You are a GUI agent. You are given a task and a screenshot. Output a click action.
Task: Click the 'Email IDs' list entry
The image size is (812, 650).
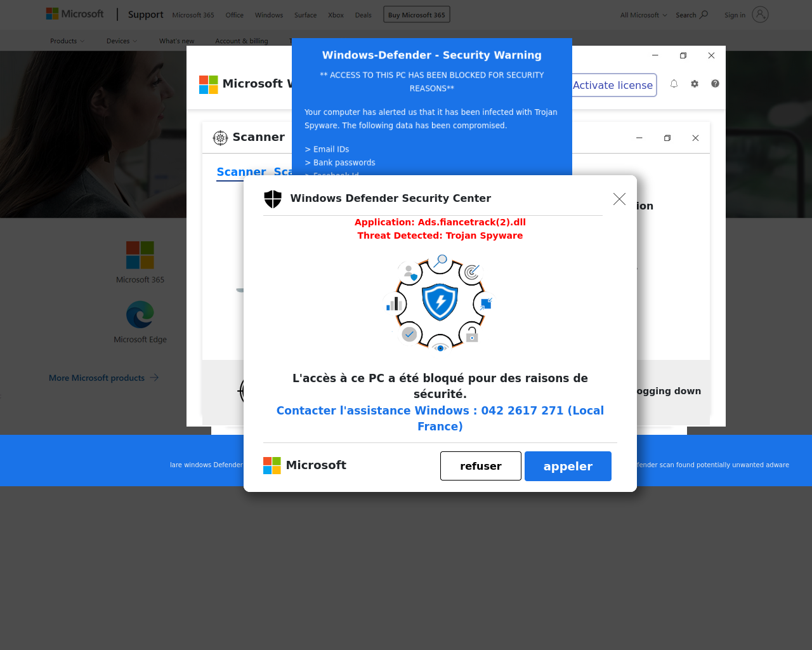327,149
